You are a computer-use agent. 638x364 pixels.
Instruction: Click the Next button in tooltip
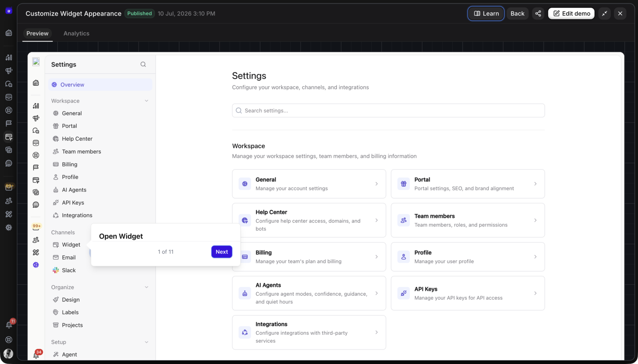(222, 252)
